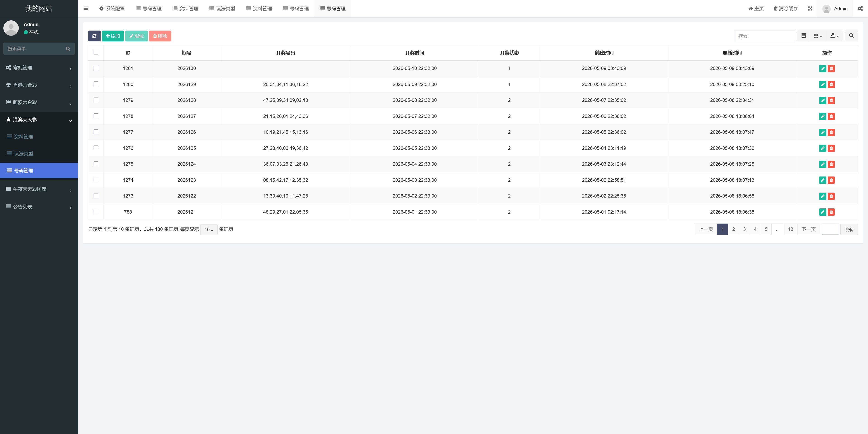Expand the 香港六合彩 sidebar menu
The image size is (868, 434).
(39, 85)
